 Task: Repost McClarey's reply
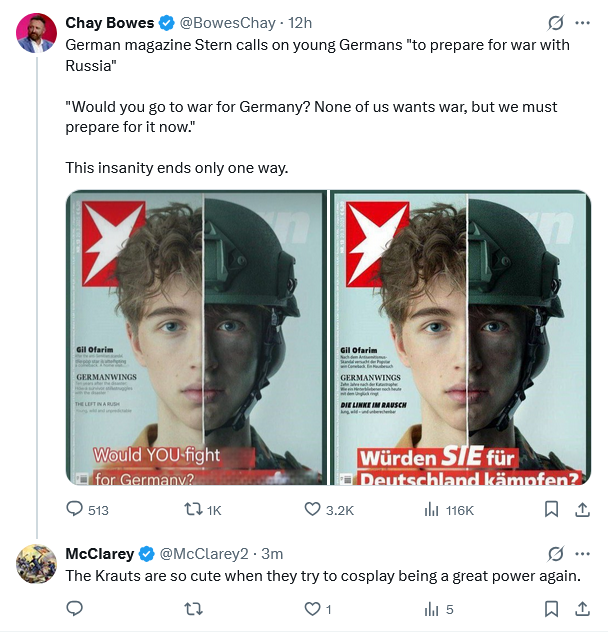pyautogui.click(x=194, y=608)
